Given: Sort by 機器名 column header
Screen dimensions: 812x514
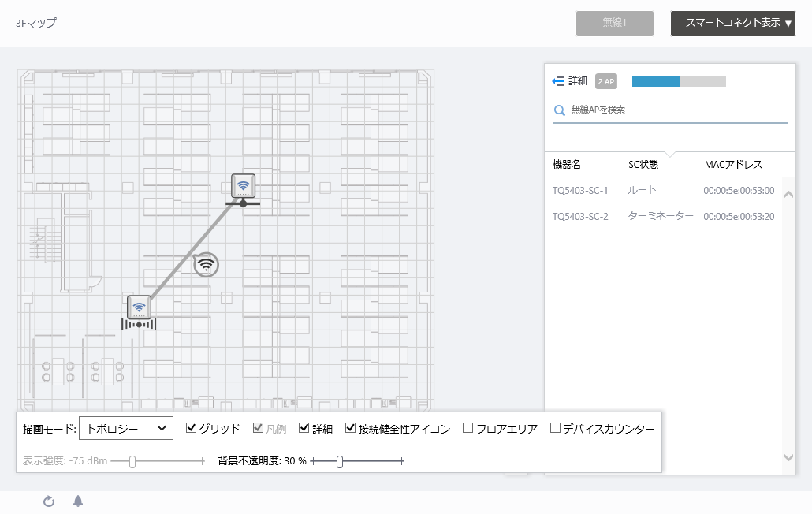Looking at the screenshot, I should pos(567,165).
